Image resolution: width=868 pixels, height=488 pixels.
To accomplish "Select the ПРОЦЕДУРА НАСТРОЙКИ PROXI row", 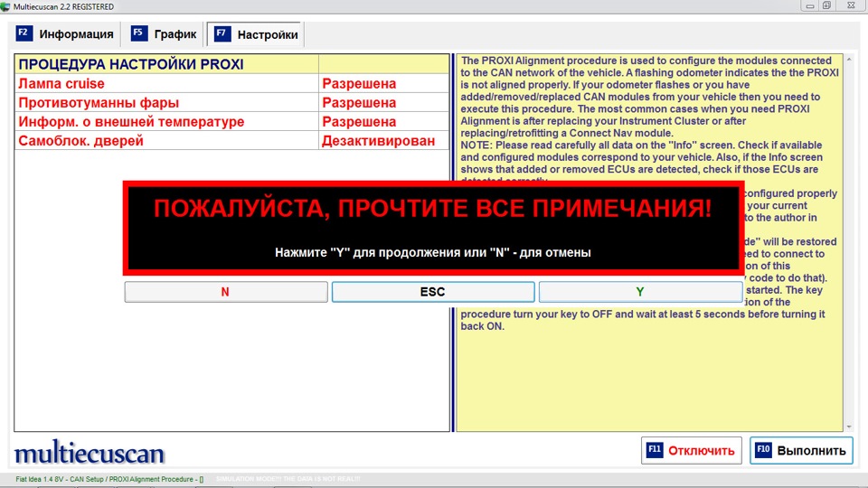I will click(x=231, y=64).
